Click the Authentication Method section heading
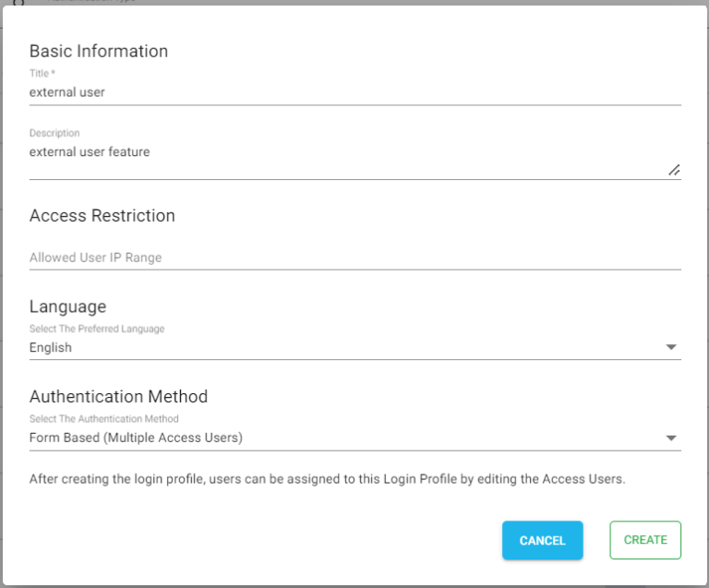Viewport: 709px width, 588px height. click(x=118, y=396)
